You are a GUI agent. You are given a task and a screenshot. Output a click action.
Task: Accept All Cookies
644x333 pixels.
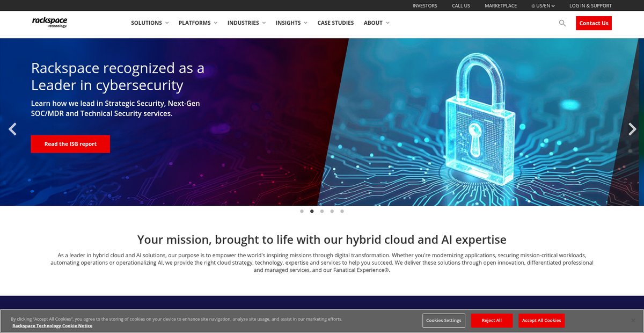click(x=541, y=321)
